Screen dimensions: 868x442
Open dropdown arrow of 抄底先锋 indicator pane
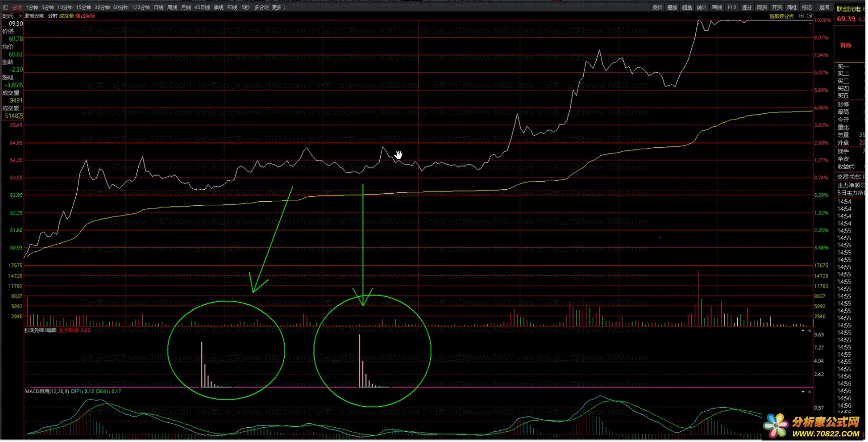803,331
